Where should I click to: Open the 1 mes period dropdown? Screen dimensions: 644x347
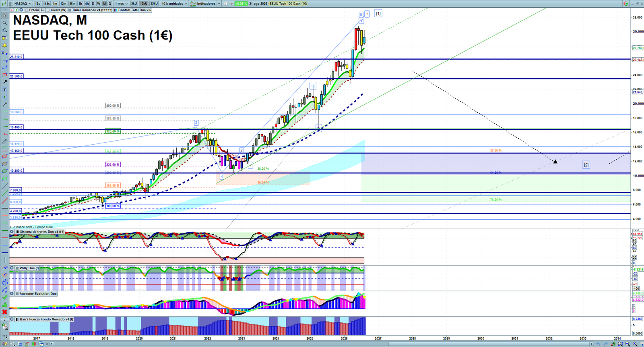click(x=121, y=4)
